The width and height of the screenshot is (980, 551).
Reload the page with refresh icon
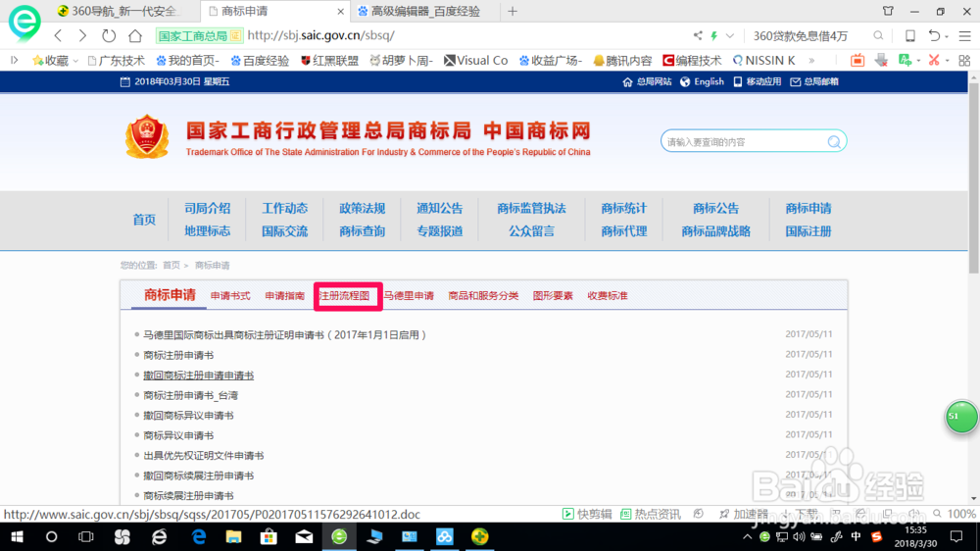[109, 35]
